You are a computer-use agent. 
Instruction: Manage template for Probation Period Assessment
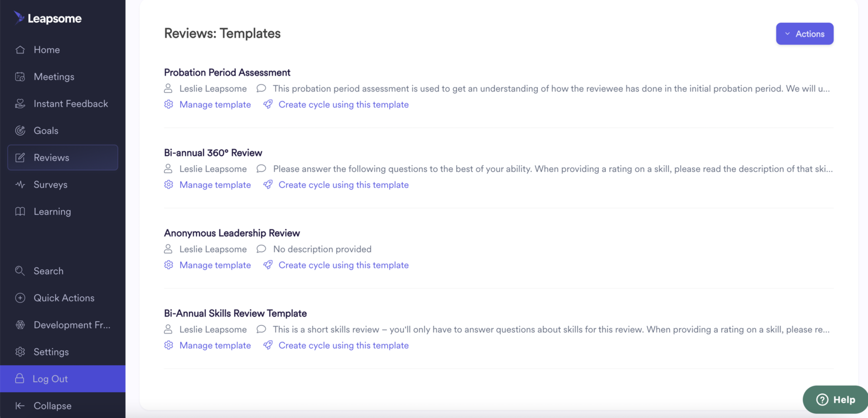[215, 105]
